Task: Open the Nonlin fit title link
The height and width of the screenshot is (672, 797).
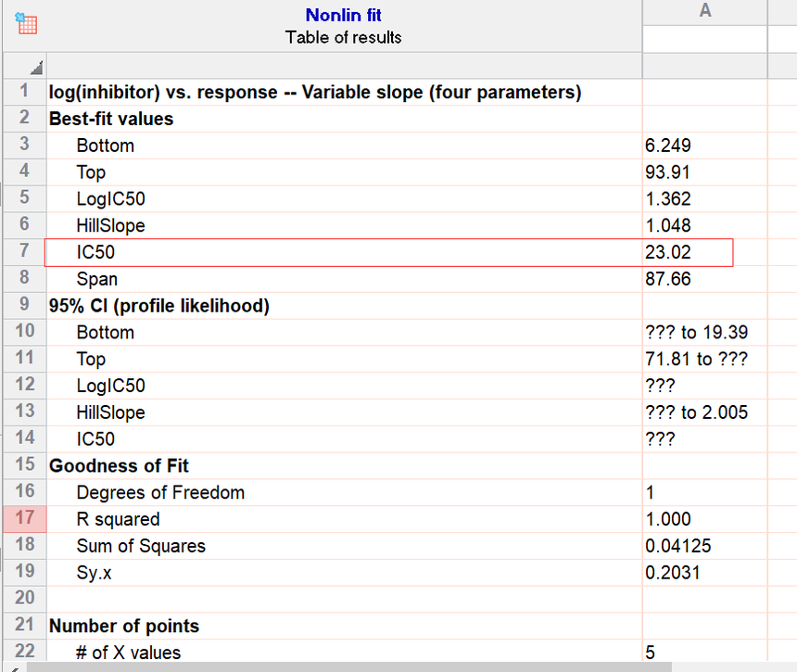Action: 343,15
